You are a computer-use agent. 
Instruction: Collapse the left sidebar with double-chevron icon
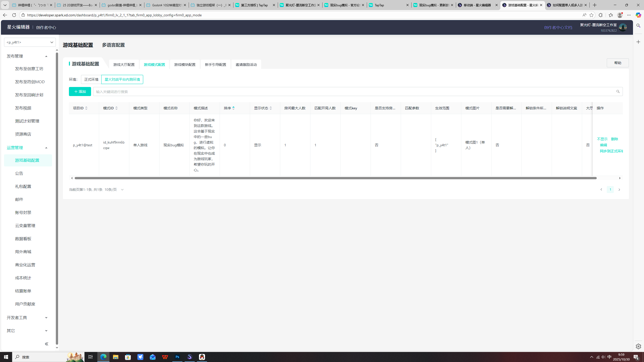tap(46, 344)
